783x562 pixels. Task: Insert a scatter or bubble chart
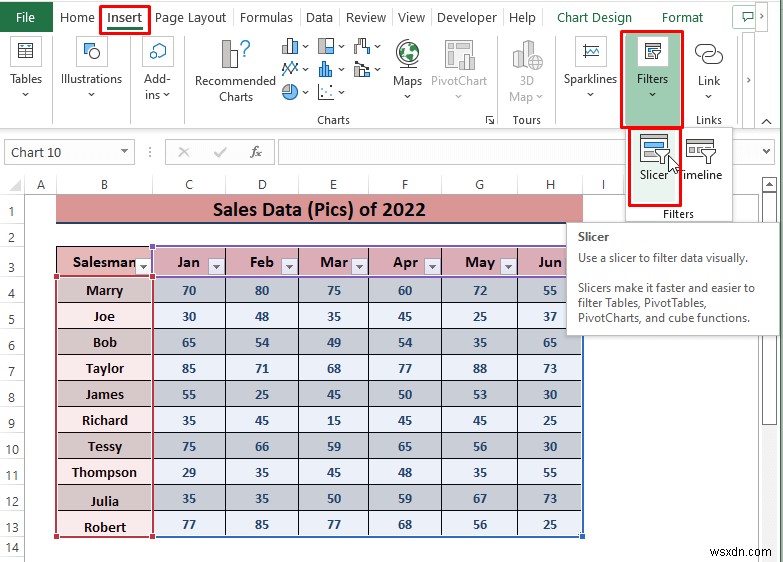click(331, 92)
